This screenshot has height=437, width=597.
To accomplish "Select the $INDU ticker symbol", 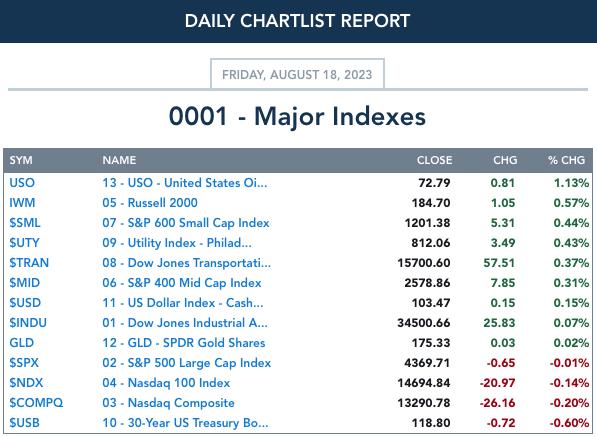I will (28, 323).
